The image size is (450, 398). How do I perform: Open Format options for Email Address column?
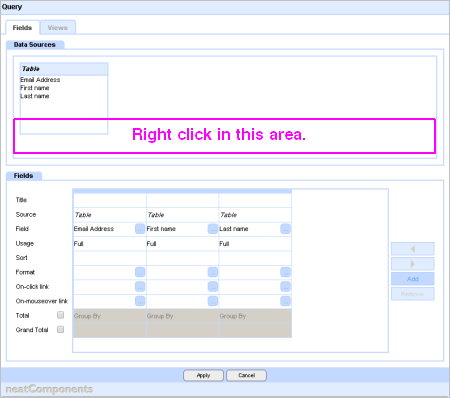tap(140, 272)
